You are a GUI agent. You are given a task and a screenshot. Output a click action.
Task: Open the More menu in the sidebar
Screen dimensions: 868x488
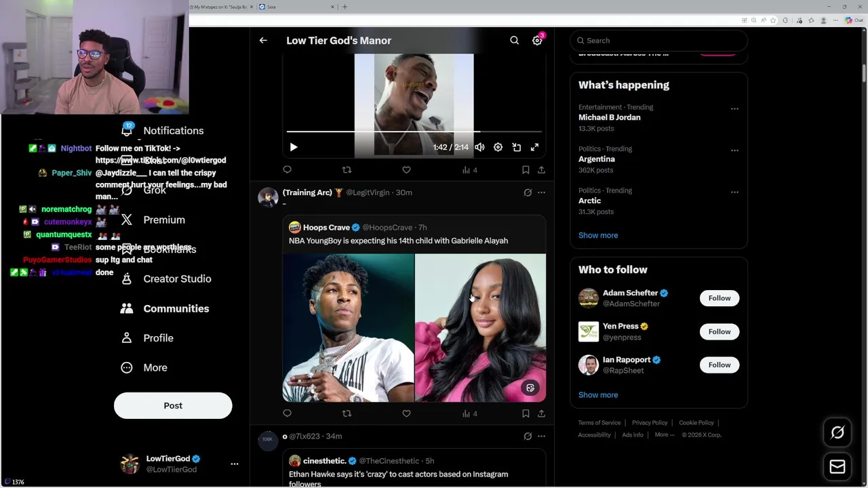(x=144, y=367)
